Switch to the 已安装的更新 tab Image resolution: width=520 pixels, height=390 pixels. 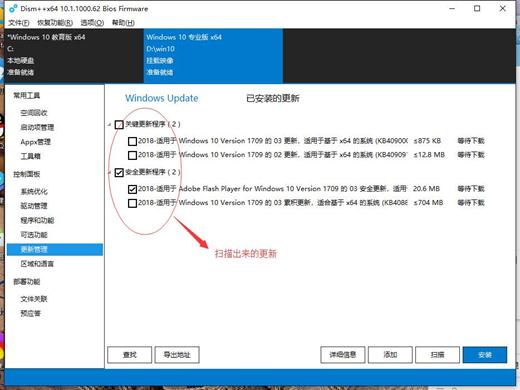pos(273,98)
